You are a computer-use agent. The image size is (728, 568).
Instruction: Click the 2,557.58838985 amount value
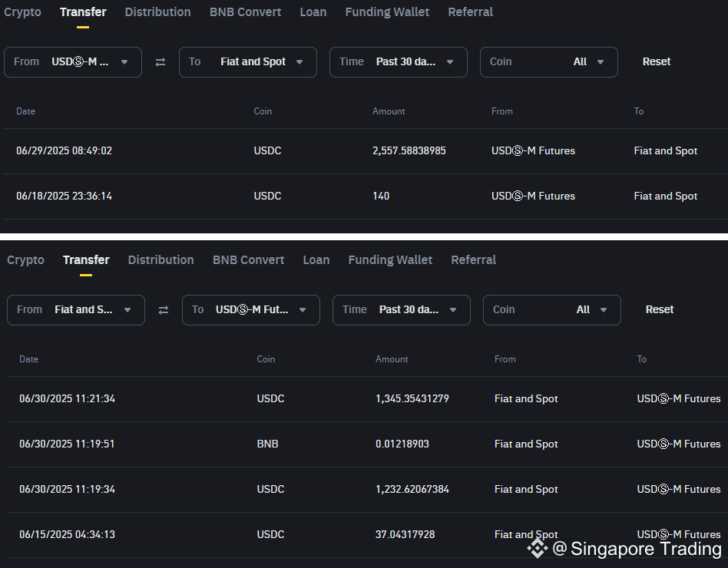click(409, 151)
